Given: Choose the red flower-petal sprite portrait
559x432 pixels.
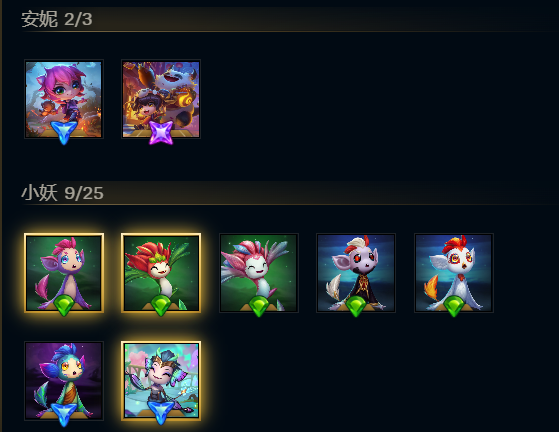Looking at the screenshot, I should point(161,273).
